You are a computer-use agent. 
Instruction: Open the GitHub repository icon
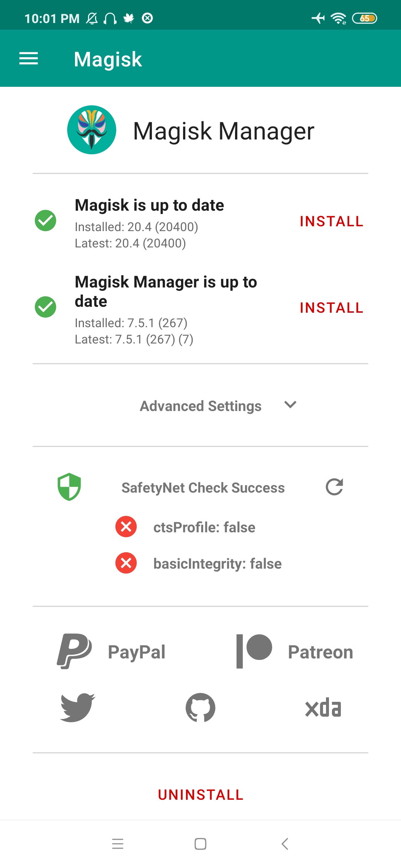click(200, 707)
